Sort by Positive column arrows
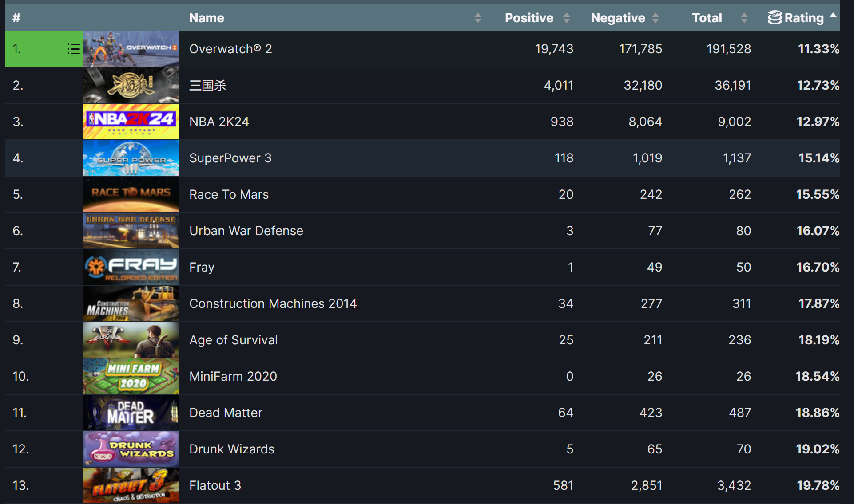Screen dimensions: 854x504 point(566,18)
